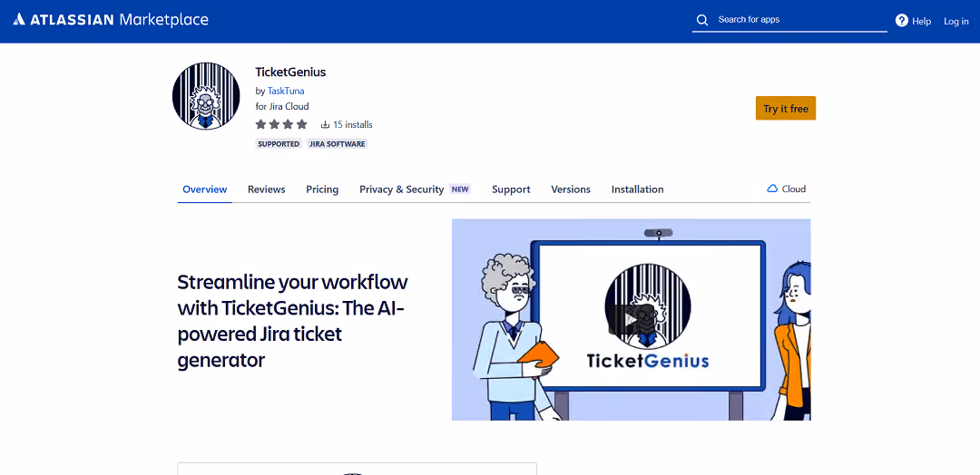Click the video thumbnail's TicketGenius wordmark
The image size is (980, 475).
pyautogui.click(x=648, y=360)
